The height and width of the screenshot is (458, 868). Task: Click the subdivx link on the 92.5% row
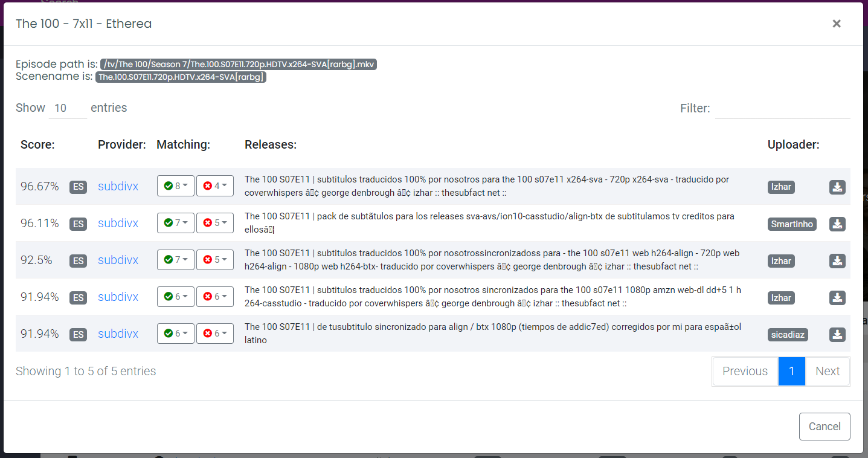pos(118,260)
